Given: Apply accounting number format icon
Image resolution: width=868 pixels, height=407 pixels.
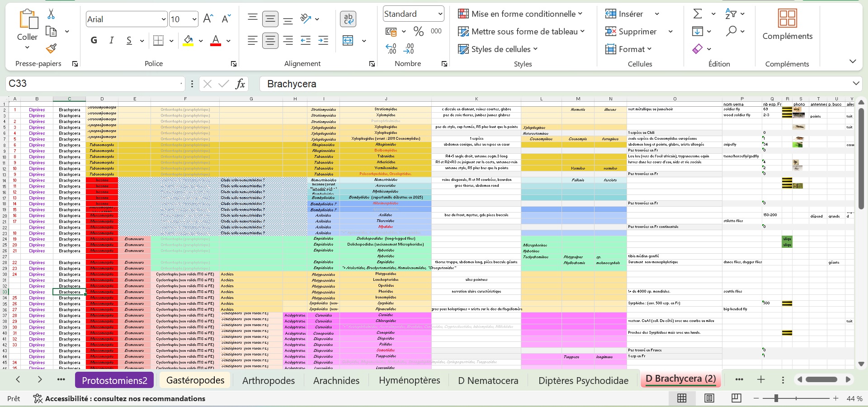Looking at the screenshot, I should click(391, 31).
